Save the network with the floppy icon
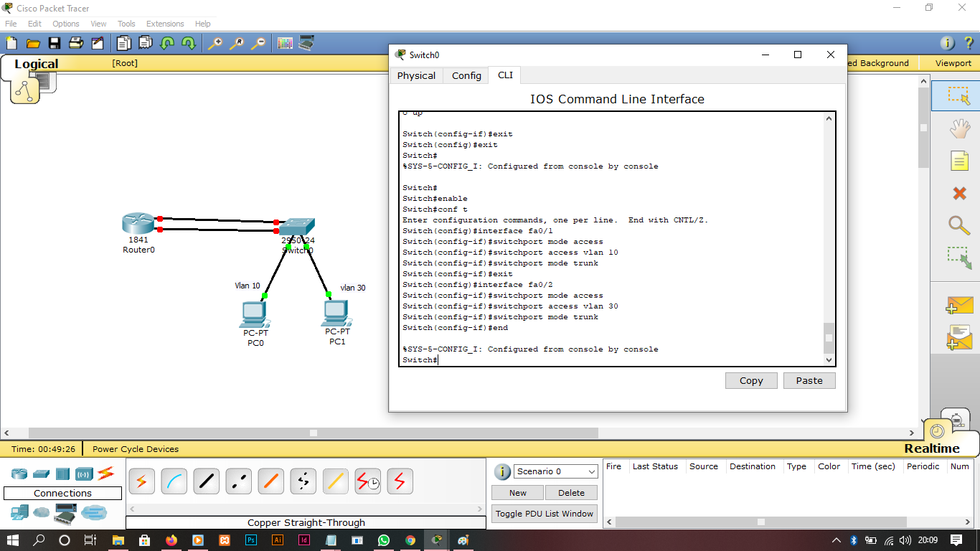Image resolution: width=980 pixels, height=551 pixels. click(x=54, y=43)
